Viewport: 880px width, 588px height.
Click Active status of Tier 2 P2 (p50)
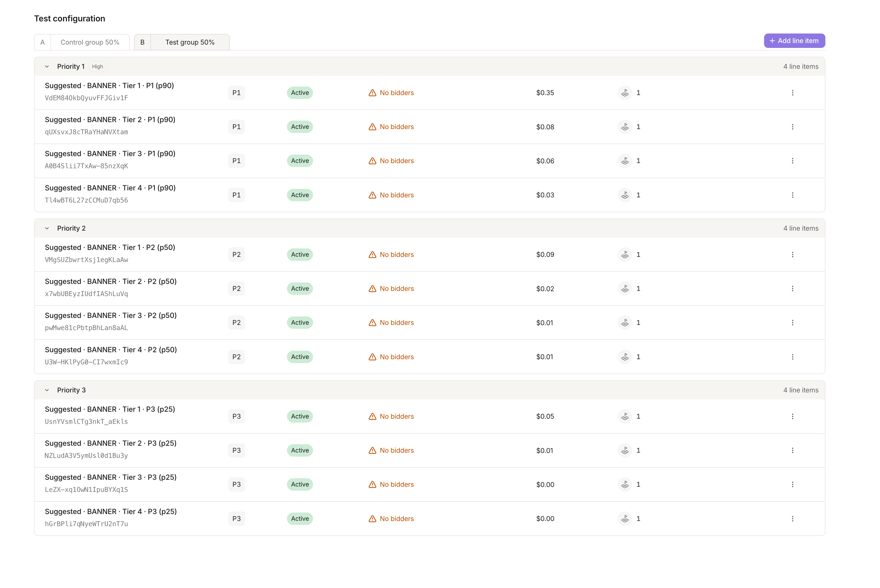pyautogui.click(x=300, y=289)
